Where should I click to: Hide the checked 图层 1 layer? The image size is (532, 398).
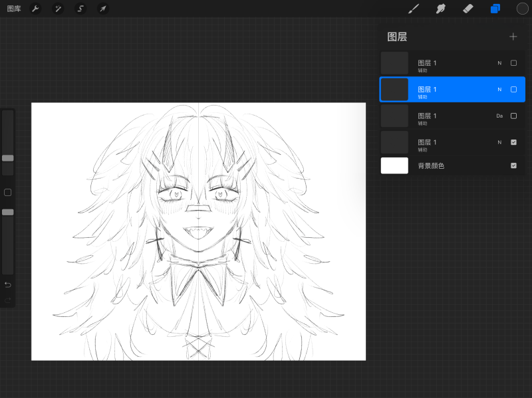tap(513, 142)
